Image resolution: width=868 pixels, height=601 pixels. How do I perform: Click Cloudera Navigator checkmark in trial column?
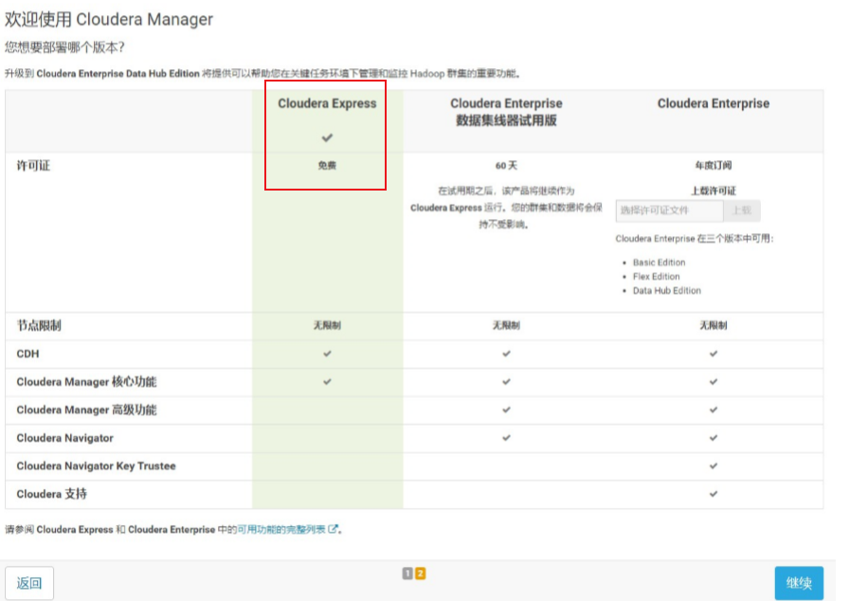(x=506, y=438)
